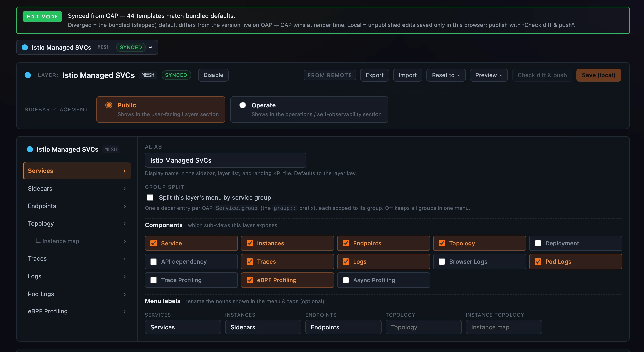
Task: Select Public sidebar placement
Action: [161, 109]
